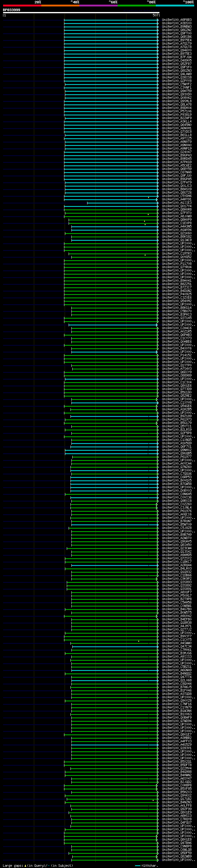Select hit label UniRef100_A8J0W9

coord(177,216)
